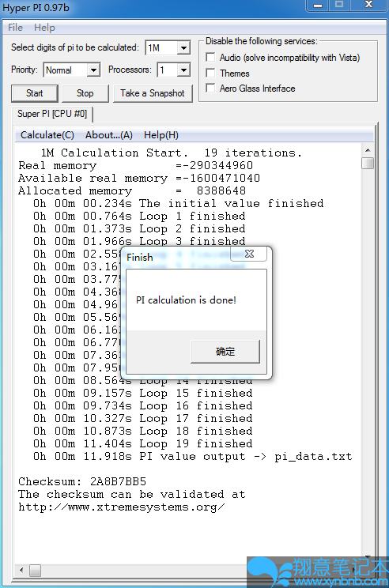The image size is (389, 588).
Task: Click the horizontal scrollbar thumb
Action: click(x=36, y=571)
